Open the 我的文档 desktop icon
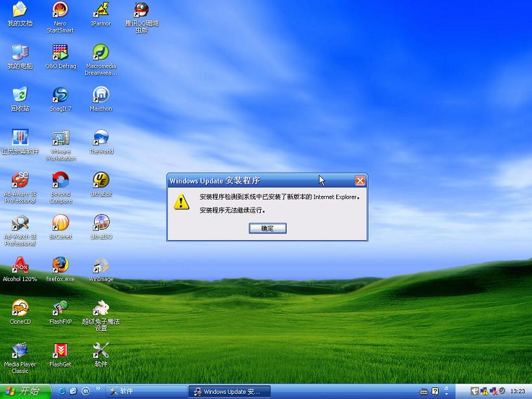This screenshot has height=399, width=532. (x=20, y=14)
